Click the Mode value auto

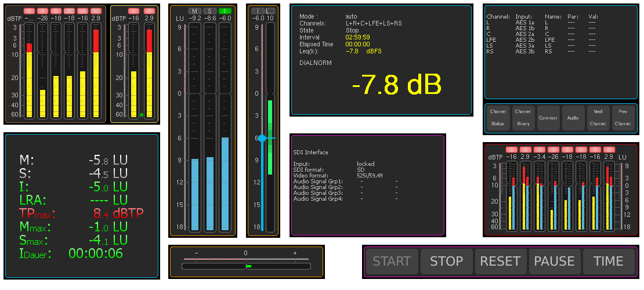pyautogui.click(x=351, y=16)
